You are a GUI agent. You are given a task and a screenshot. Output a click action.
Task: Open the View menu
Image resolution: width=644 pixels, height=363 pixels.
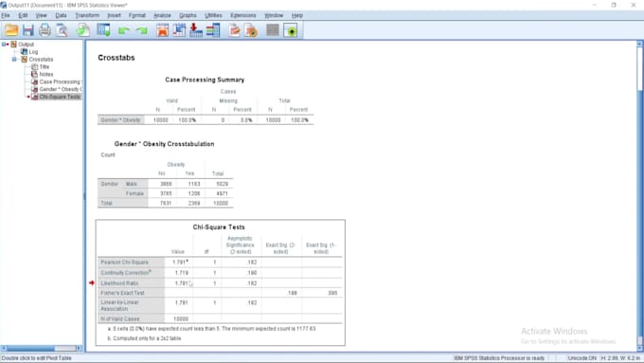41,15
